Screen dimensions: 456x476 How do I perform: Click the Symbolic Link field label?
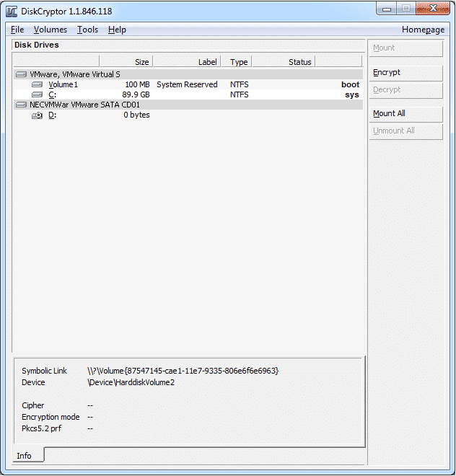44,371
